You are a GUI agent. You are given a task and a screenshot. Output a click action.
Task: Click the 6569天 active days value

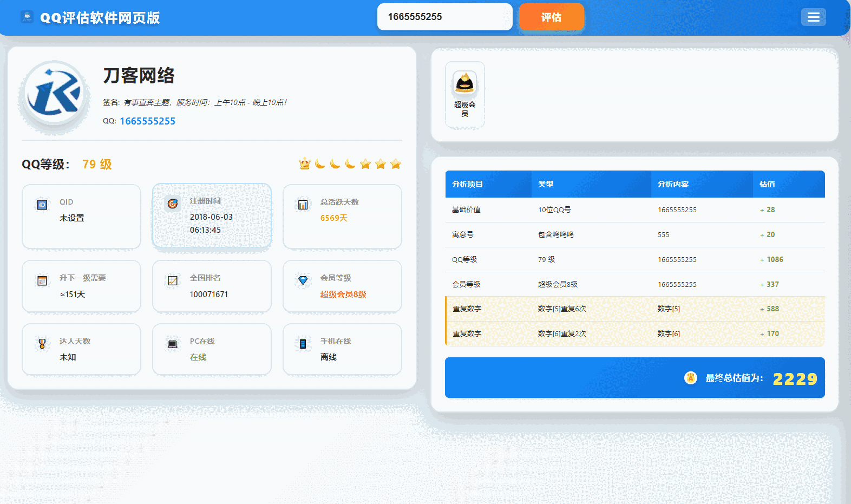coord(333,218)
